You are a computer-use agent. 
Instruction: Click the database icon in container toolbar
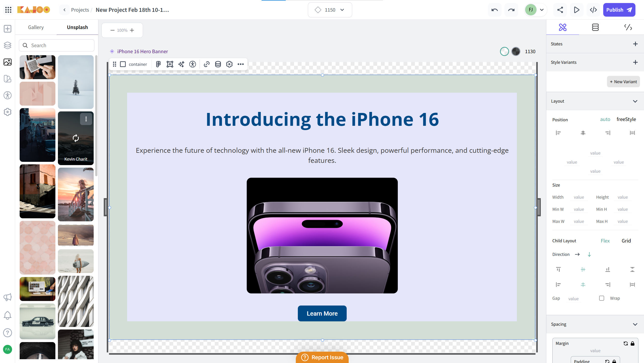coord(218,64)
